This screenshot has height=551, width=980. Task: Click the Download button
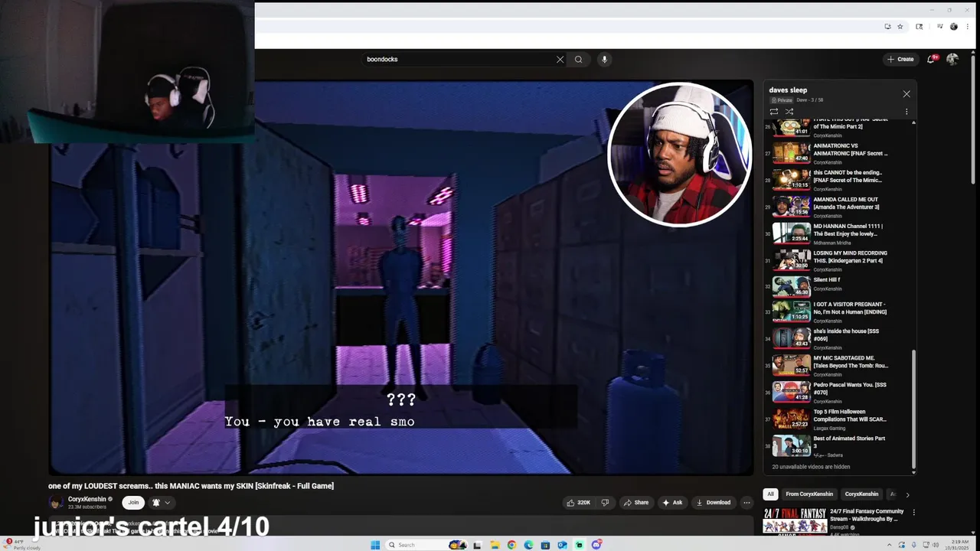pyautogui.click(x=714, y=503)
